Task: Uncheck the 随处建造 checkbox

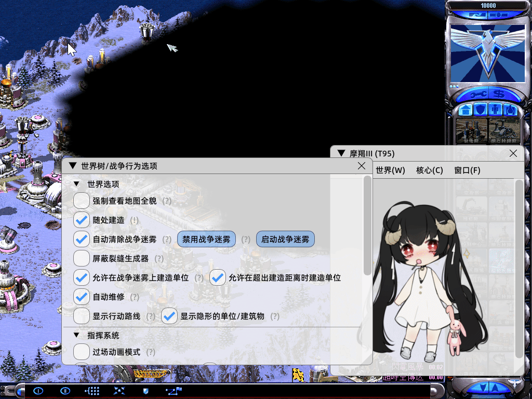Action: pos(82,220)
